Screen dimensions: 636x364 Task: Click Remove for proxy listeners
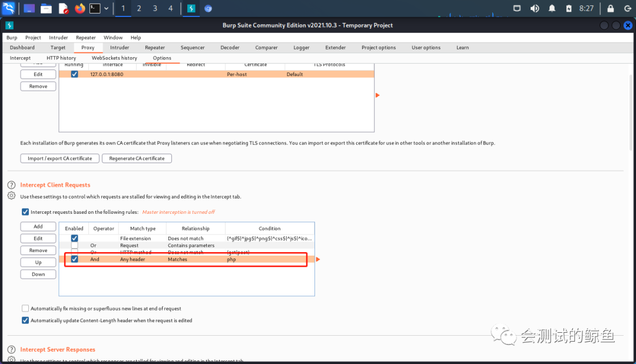pos(38,86)
